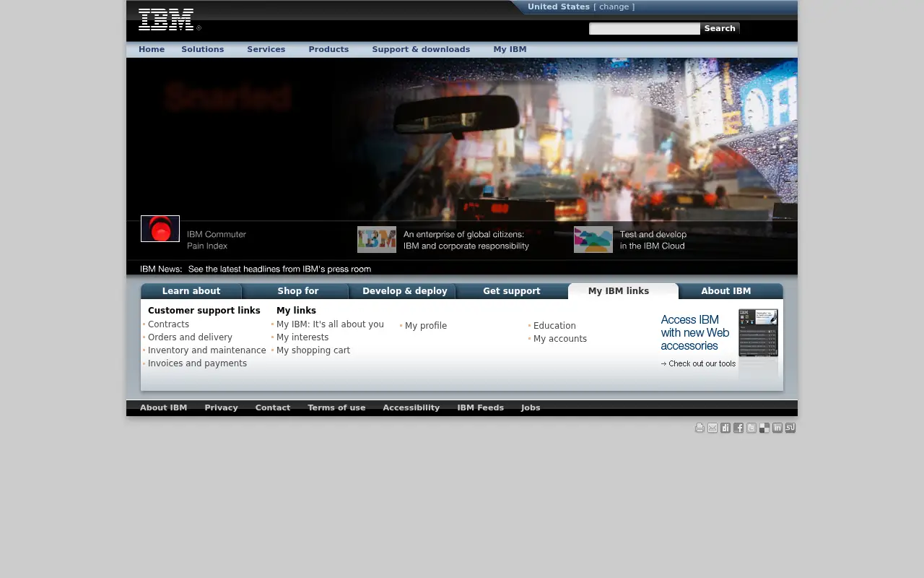Screen dimensions: 924x578
Task: Click the change country link
Action: [x=614, y=7]
